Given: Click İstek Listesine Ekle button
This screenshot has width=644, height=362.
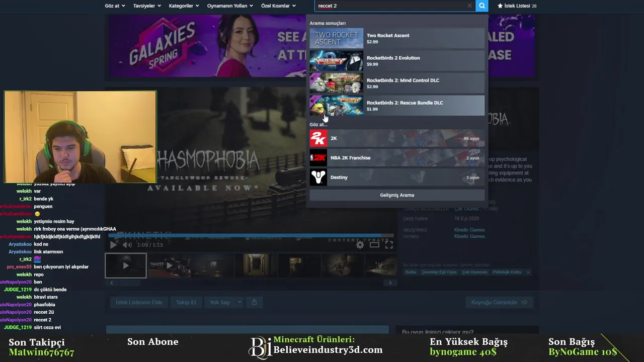Looking at the screenshot, I should [139, 302].
